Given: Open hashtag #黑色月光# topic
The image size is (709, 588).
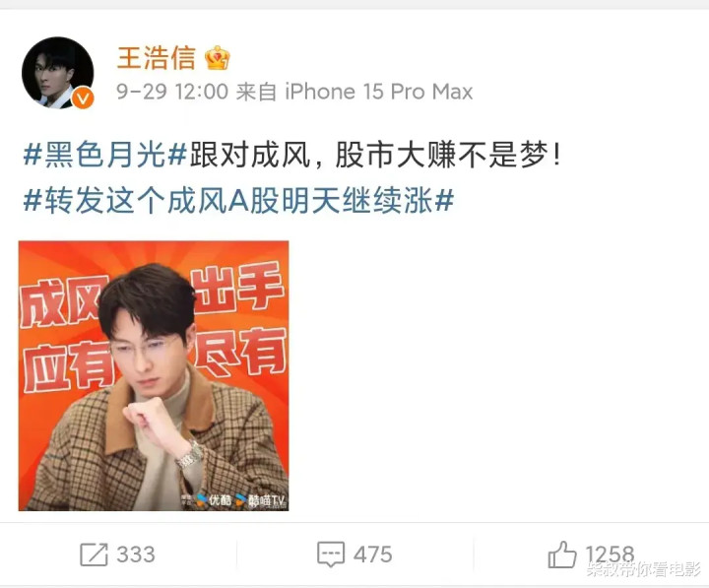Looking at the screenshot, I should coord(105,155).
